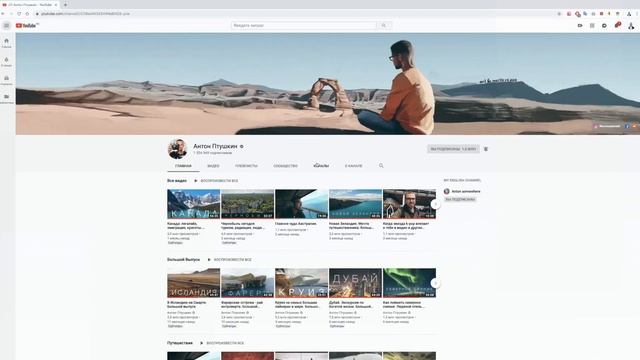Viewport: 640px width, 360px height.
Task: Open Library in left sidebar
Action: 7,99
